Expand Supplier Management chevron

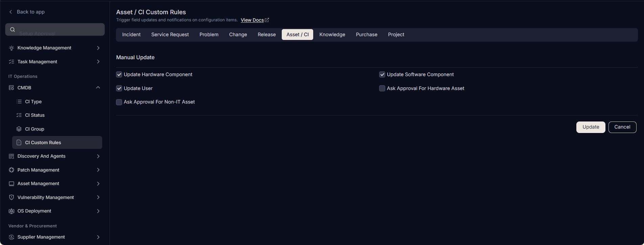tap(98, 237)
